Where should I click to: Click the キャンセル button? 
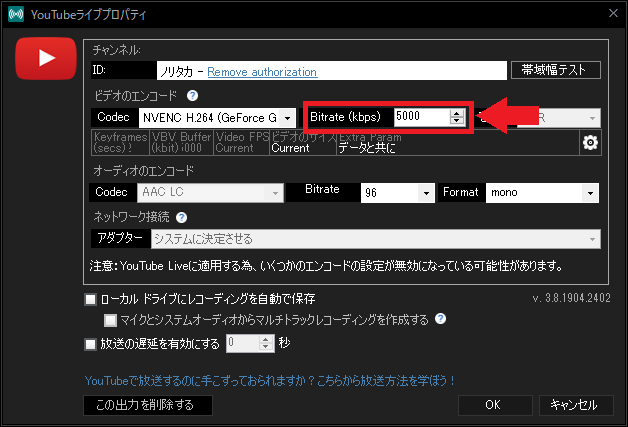coord(576,405)
